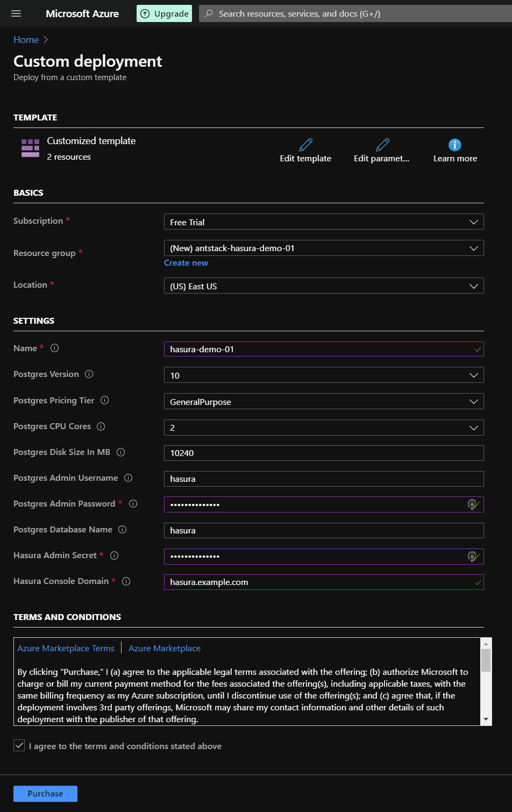Click password manager icon in Hasura Admin Secret
The width and height of the screenshot is (512, 812).
[x=472, y=557]
